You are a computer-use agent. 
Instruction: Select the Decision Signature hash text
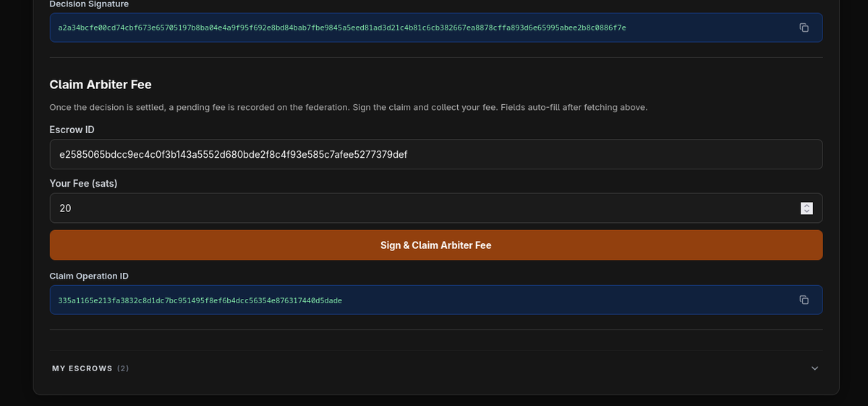point(341,28)
